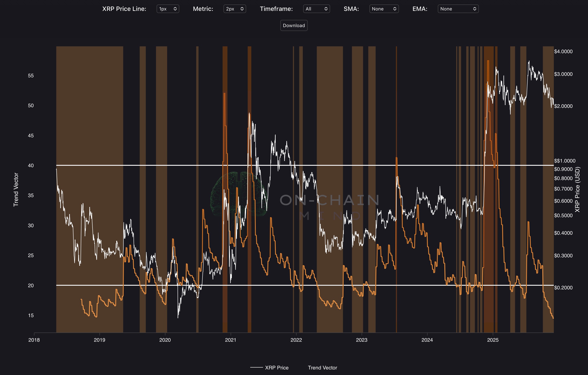This screenshot has height=375, width=588.
Task: Click the $4.0000 price axis label
Action: click(563, 51)
